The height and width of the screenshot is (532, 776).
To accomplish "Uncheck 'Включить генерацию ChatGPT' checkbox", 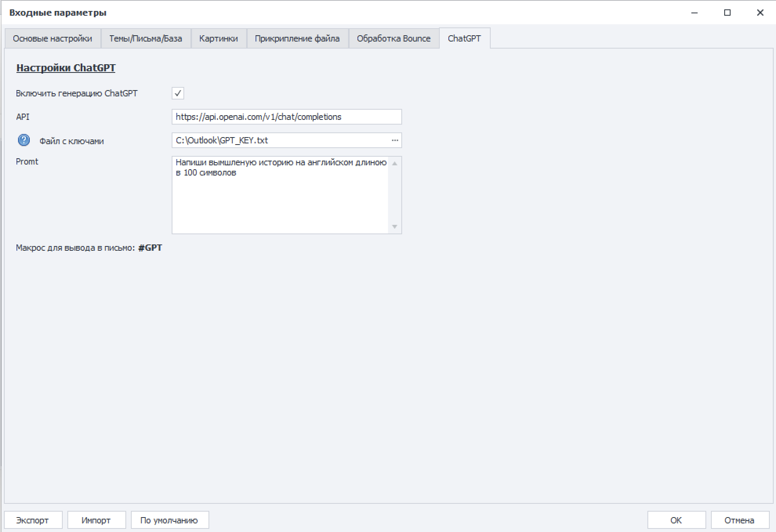I will click(178, 93).
